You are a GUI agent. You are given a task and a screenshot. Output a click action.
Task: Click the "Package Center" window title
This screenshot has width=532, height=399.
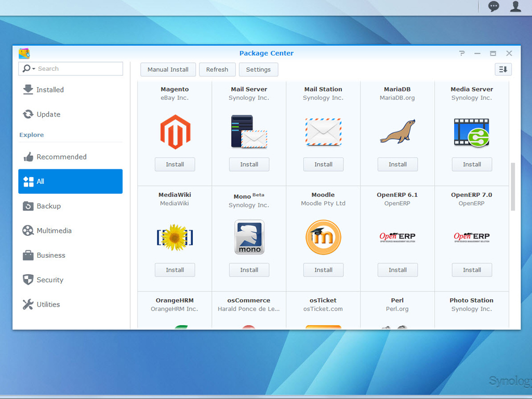[267, 53]
